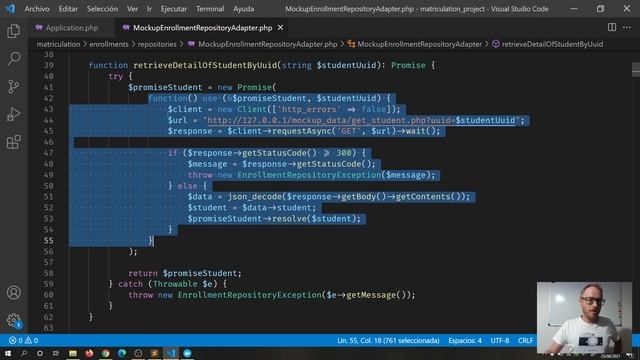Launch Microsoft Edge from the taskbar

coord(122,353)
